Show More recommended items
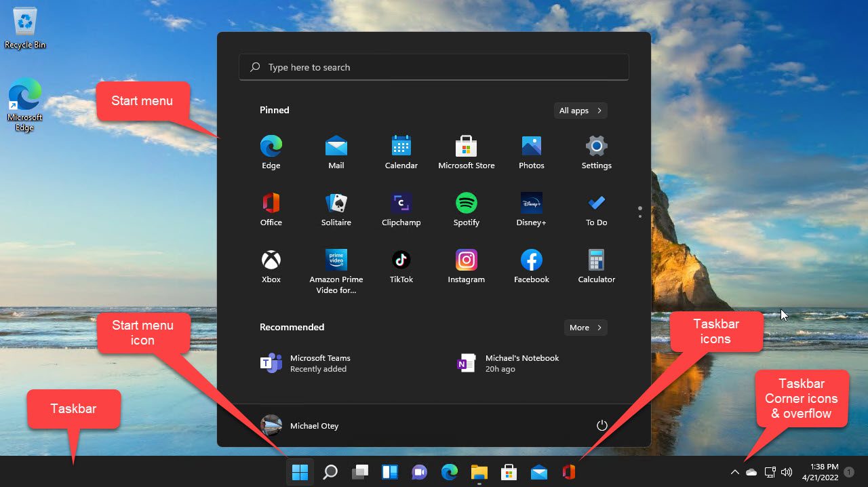The width and height of the screenshot is (868, 487). pos(585,327)
